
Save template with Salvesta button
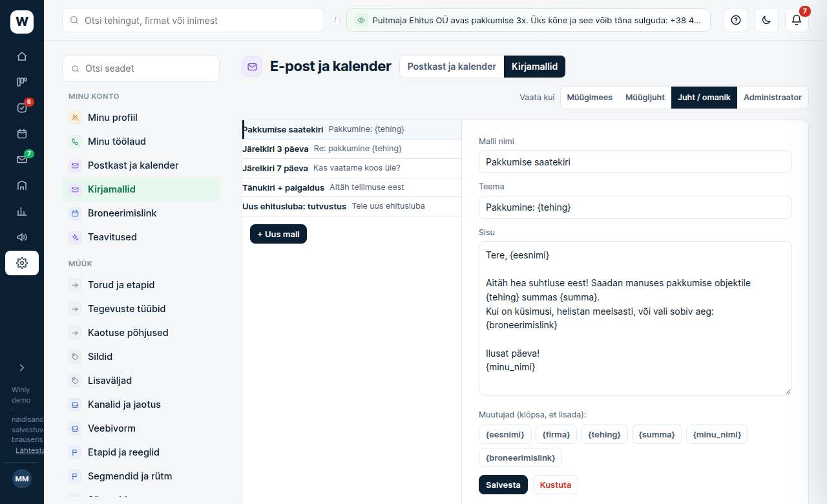[x=503, y=485]
